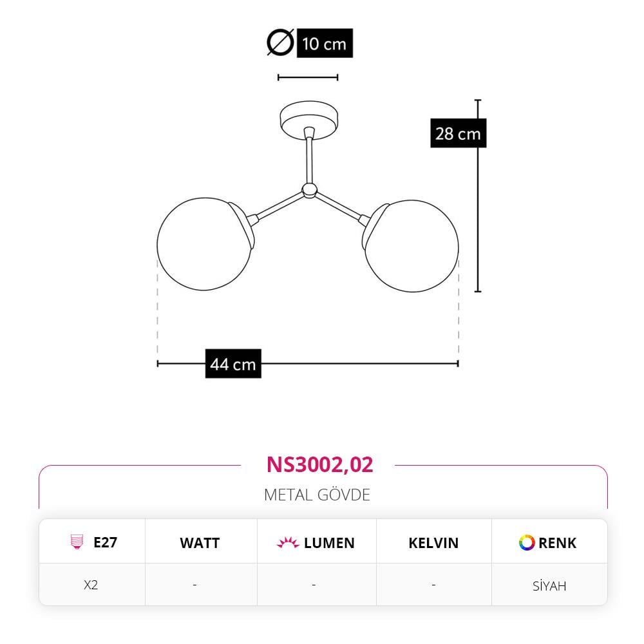The width and height of the screenshot is (644, 644).
Task: Click the NS3002,02 product code
Action: pos(319,464)
